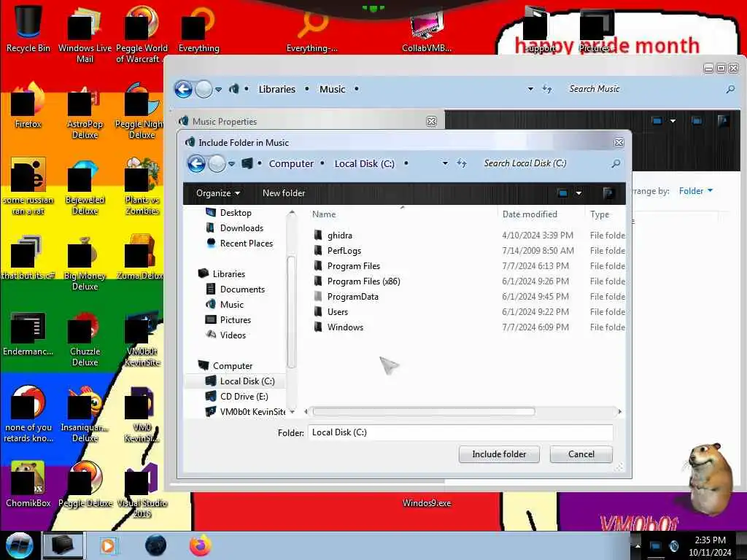Select Downloads in navigation pane

click(241, 228)
